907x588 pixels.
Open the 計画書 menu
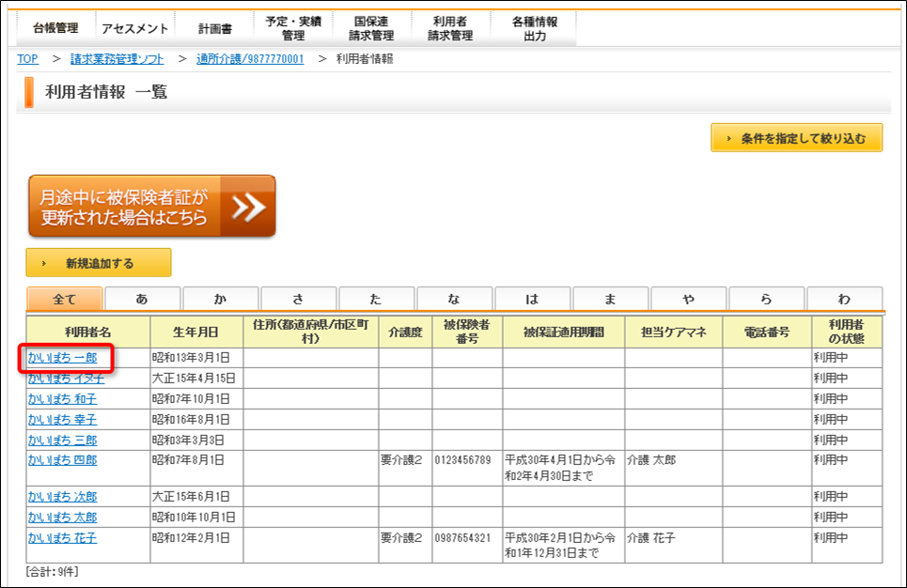pyautogui.click(x=214, y=28)
